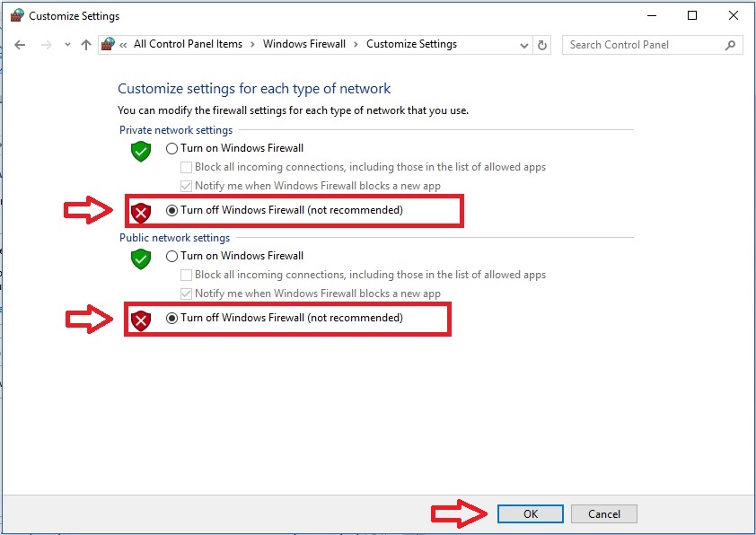Open All Control Panel Items breadcrumb
756x535 pixels.
click(188, 44)
